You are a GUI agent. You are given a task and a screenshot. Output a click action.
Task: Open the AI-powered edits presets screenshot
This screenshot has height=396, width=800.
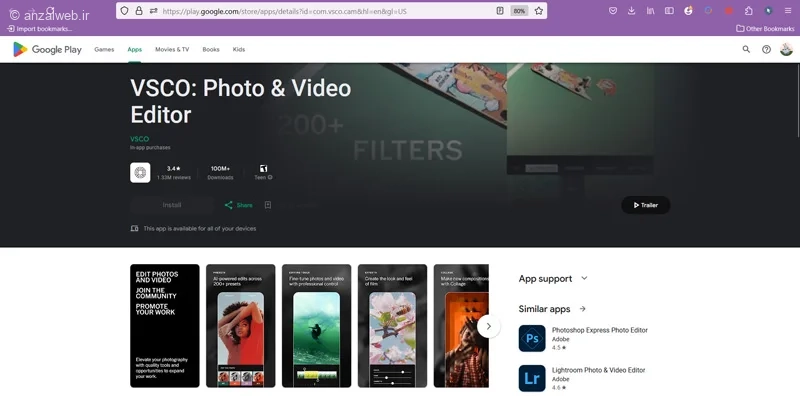coord(240,326)
